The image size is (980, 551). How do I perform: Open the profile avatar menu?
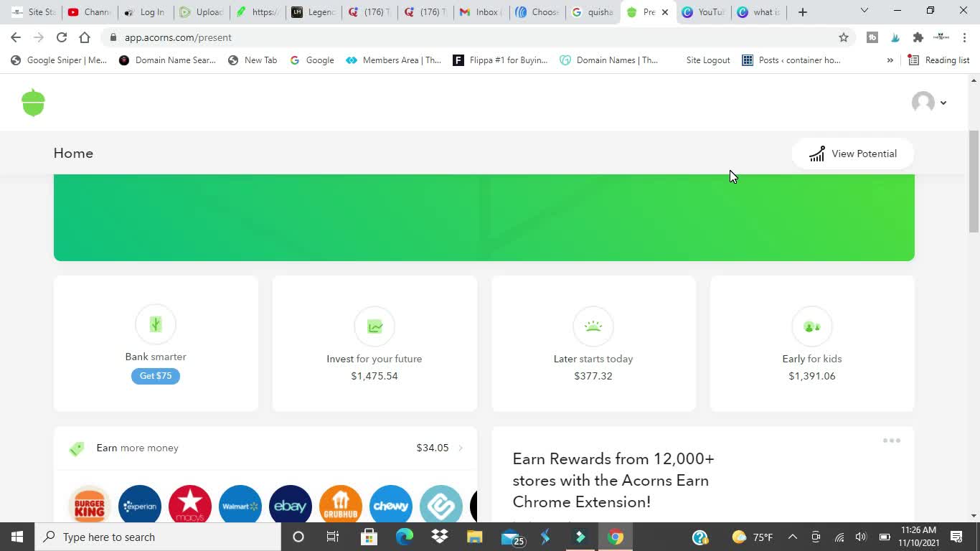(929, 103)
